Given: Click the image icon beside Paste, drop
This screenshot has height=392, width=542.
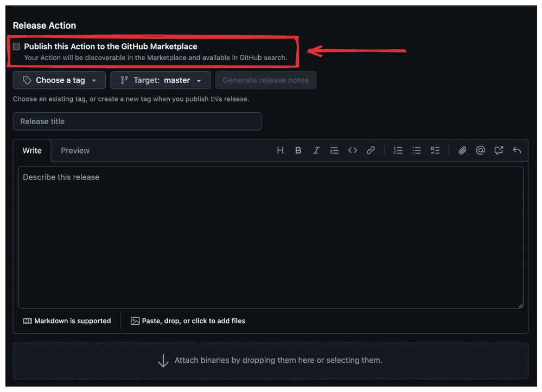Looking at the screenshot, I should [x=135, y=321].
